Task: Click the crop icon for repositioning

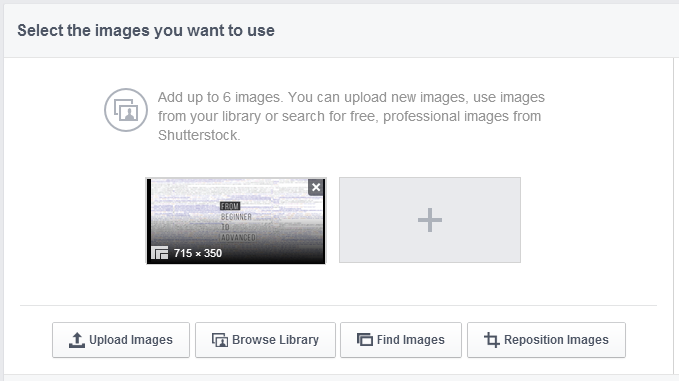Action: 491,340
